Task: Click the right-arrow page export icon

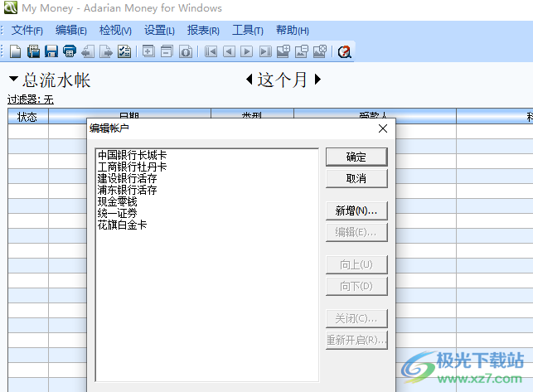Action: pos(106,51)
